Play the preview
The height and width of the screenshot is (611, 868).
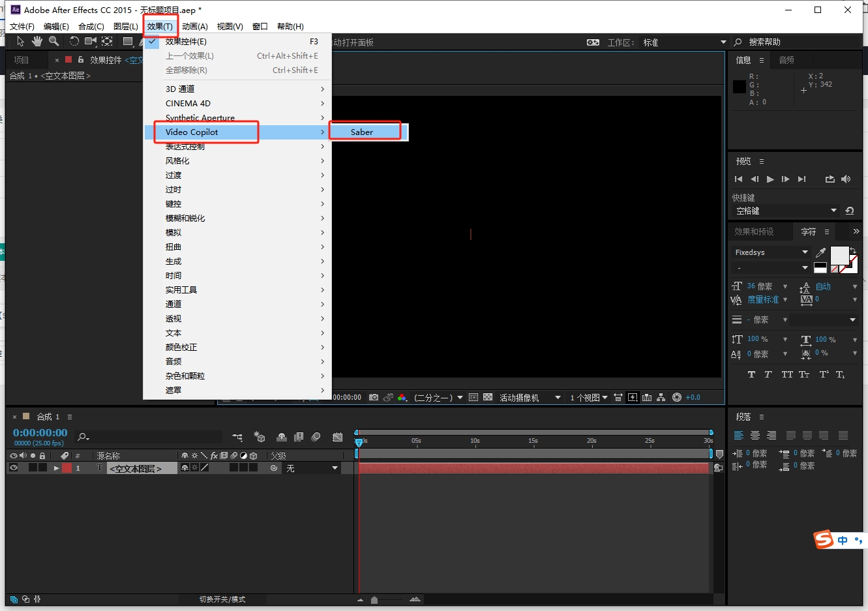click(770, 179)
